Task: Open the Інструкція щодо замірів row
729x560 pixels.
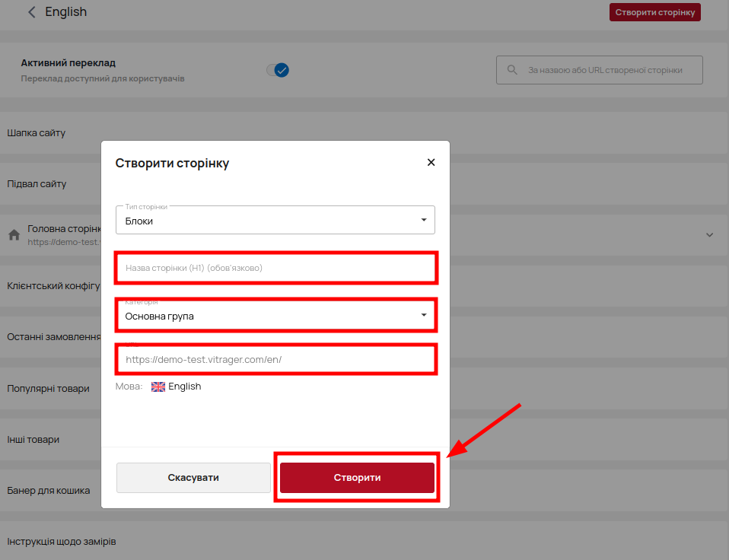Action: (61, 542)
